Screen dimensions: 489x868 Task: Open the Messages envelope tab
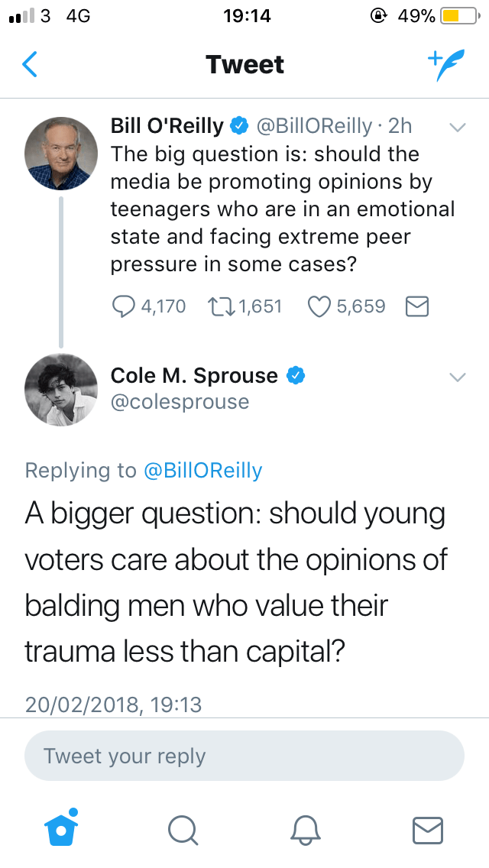(x=427, y=828)
